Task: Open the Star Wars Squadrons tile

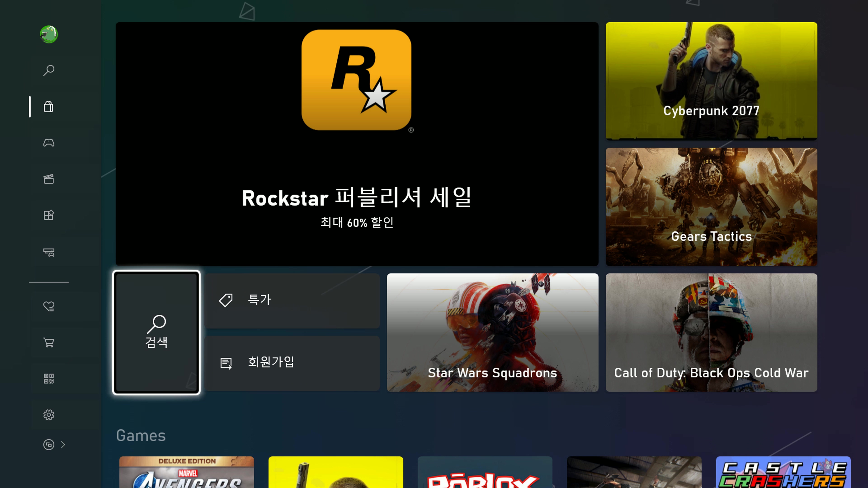Action: pos(493,332)
